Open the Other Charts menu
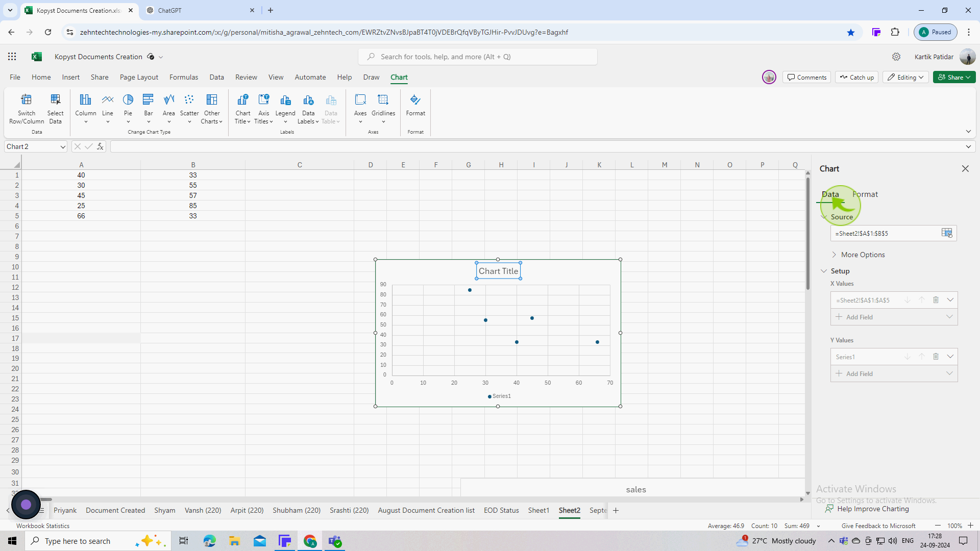The width and height of the screenshot is (980, 551). pos(212,109)
